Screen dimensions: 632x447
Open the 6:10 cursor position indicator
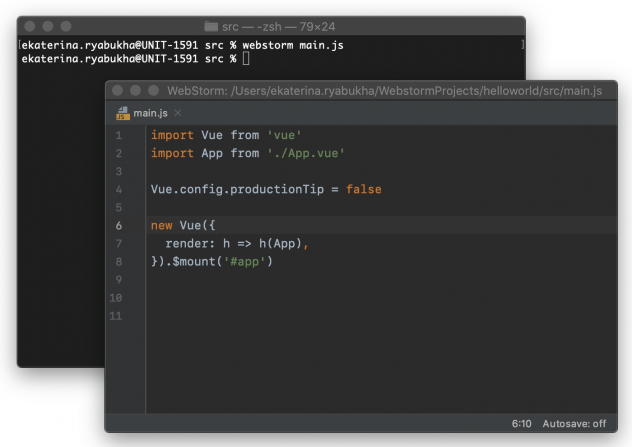(x=521, y=424)
